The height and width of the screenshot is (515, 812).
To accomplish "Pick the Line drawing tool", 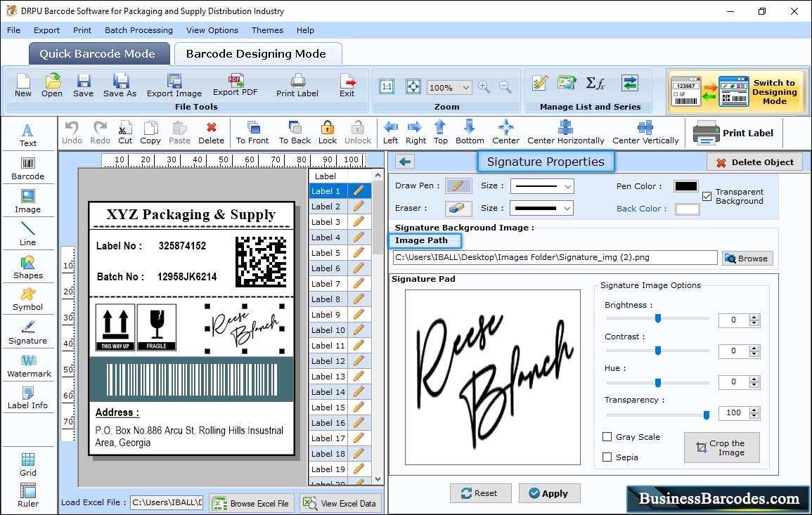I will tap(28, 235).
